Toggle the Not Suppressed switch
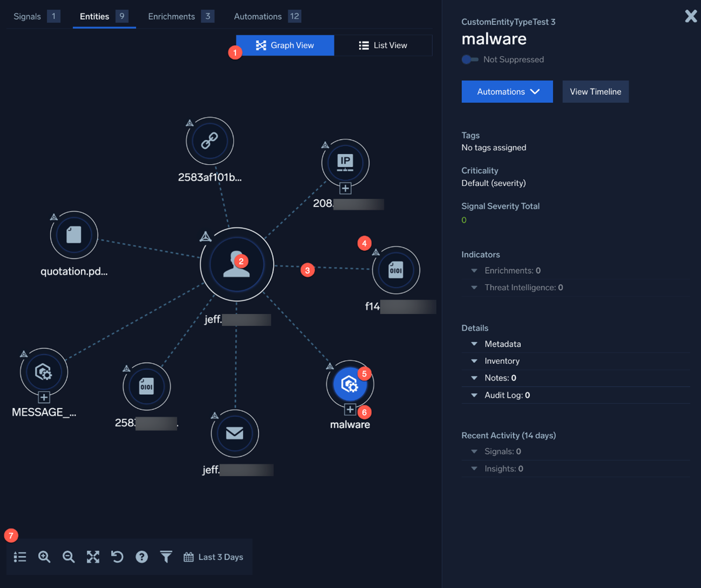The image size is (701, 588). point(469,59)
